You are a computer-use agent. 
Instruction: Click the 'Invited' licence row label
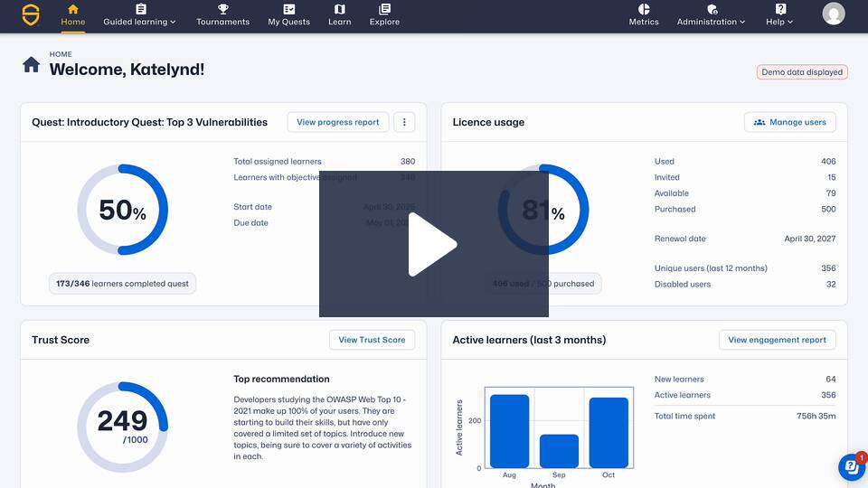[x=667, y=178]
